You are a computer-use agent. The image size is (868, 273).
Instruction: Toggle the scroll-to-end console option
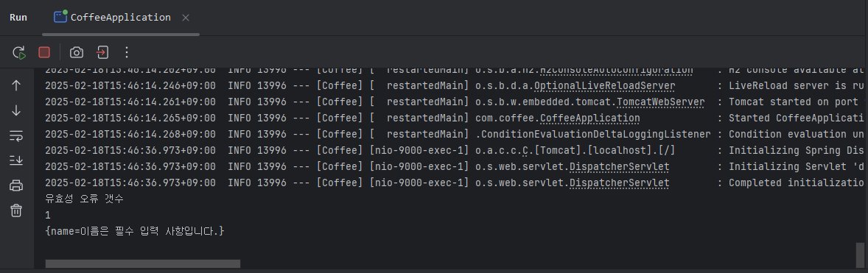click(16, 160)
